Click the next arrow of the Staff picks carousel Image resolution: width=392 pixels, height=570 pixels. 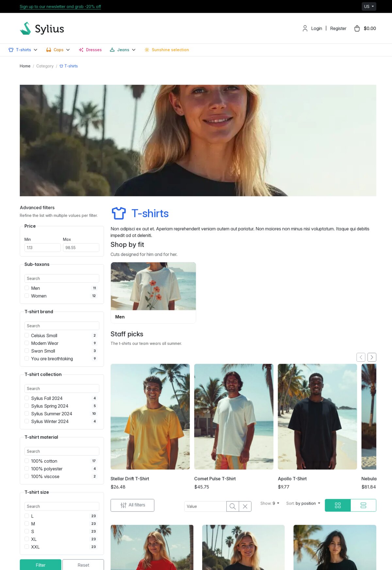[372, 357]
